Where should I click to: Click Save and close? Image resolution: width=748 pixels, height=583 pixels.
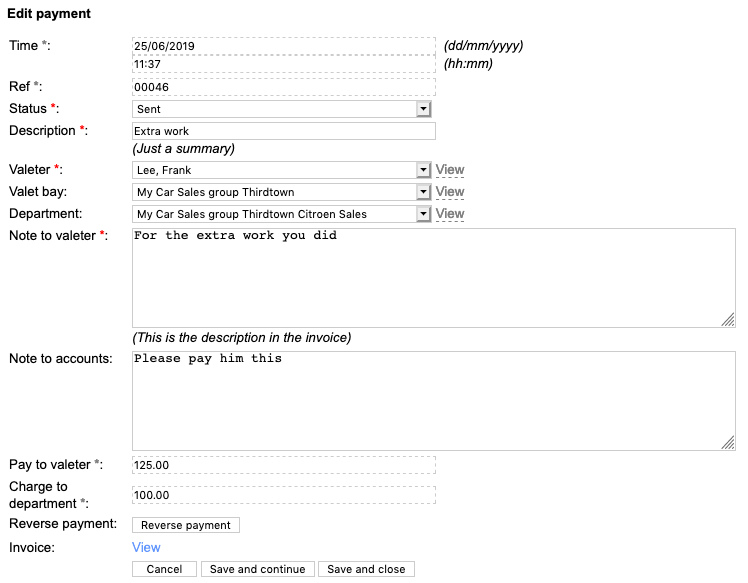366,569
